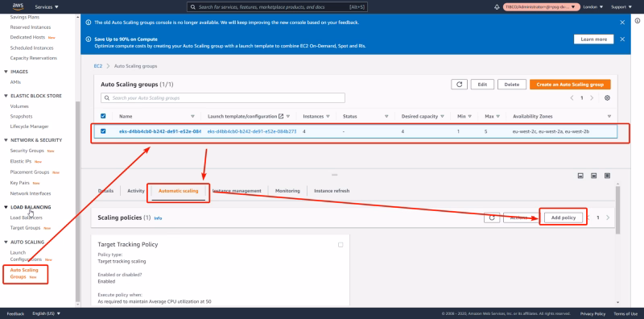Open the notifications bell icon
Image resolution: width=644 pixels, height=319 pixels.
point(497,7)
